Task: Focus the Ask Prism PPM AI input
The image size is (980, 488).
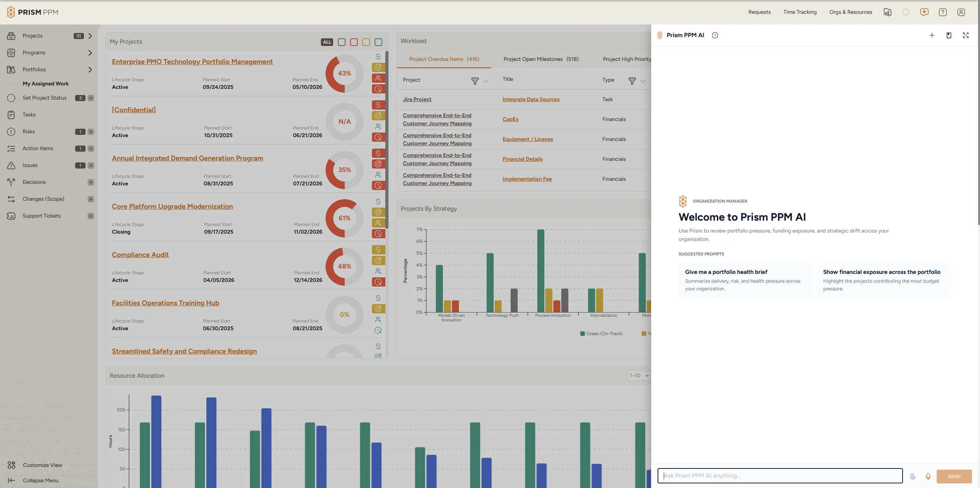Action: click(x=780, y=476)
